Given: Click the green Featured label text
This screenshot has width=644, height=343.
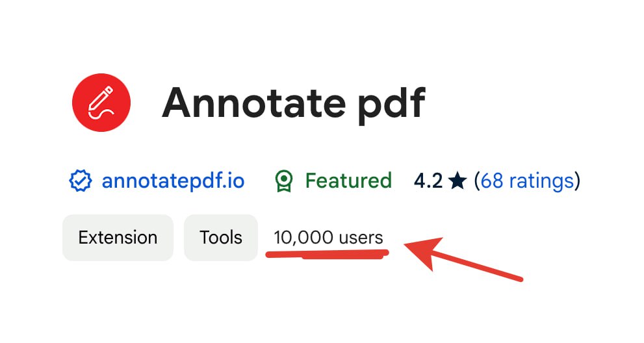Looking at the screenshot, I should 348,181.
